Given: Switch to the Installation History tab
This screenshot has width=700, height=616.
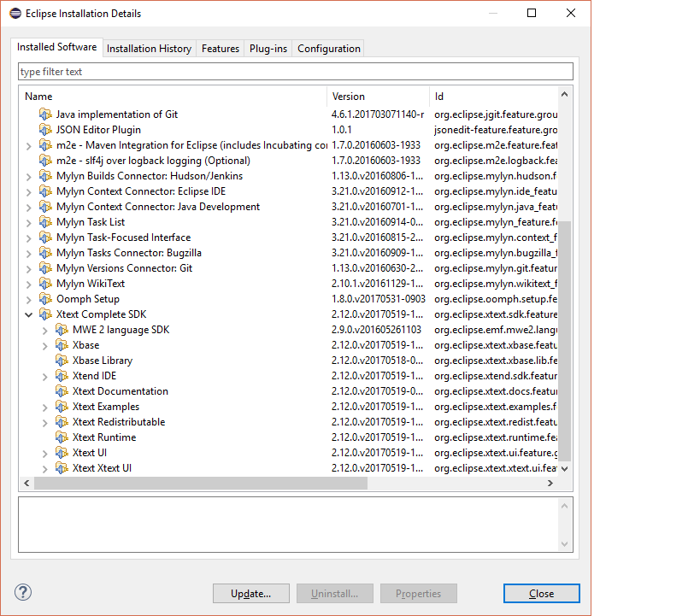Looking at the screenshot, I should click(x=149, y=48).
